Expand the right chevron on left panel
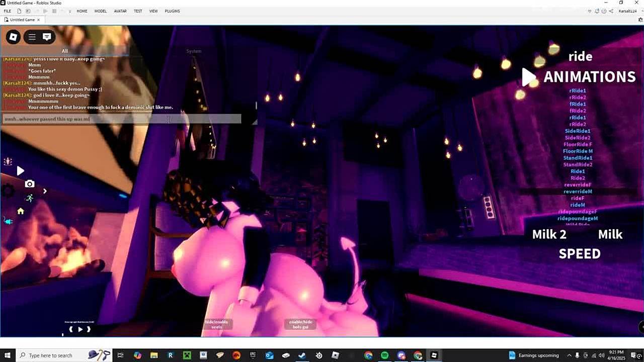This screenshot has height=362, width=644. click(45, 191)
